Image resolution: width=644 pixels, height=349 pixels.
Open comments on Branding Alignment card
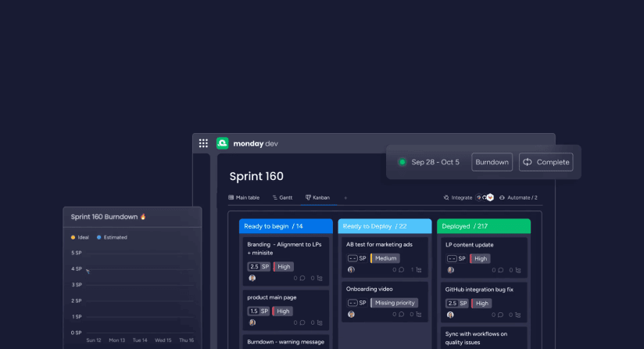pos(302,278)
